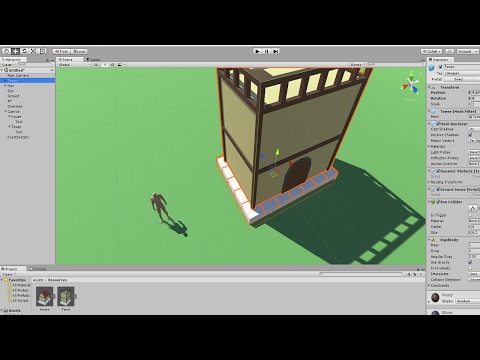The height and width of the screenshot is (360, 480).
Task: Toggle the Pivot handle position button
Action: tap(61, 51)
